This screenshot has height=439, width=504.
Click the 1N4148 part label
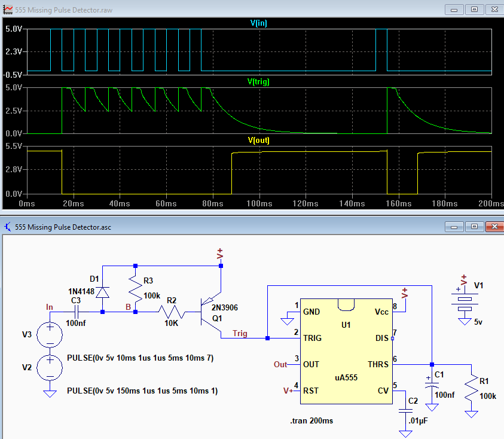pyautogui.click(x=81, y=292)
